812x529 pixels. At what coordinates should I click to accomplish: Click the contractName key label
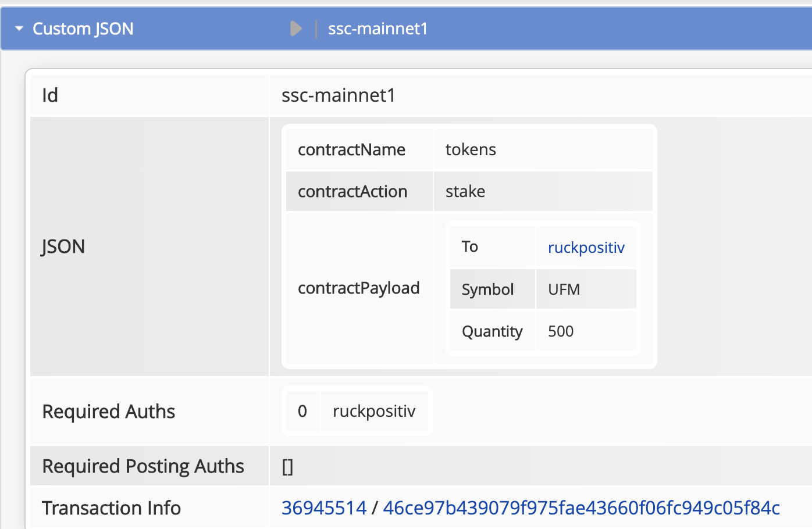coord(351,150)
